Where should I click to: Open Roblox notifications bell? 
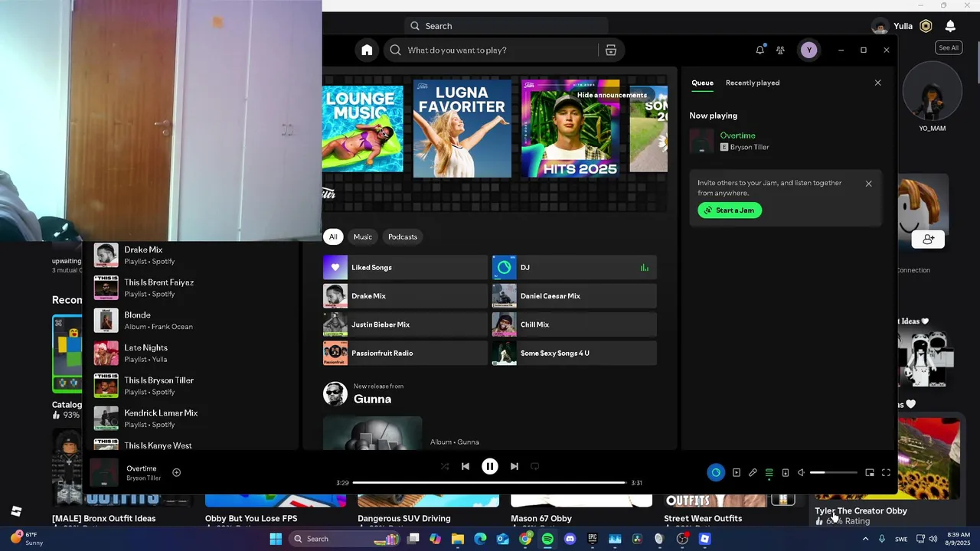(x=950, y=26)
